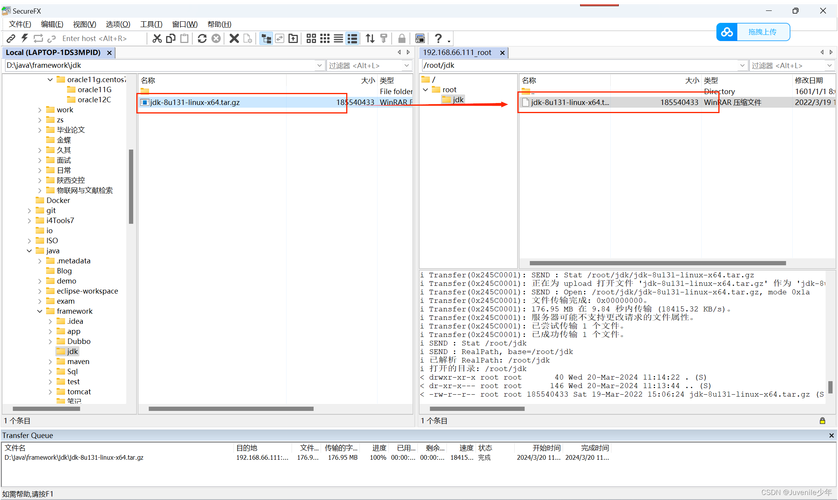
Task: Click the Connect link icon in toolbar
Action: tap(11, 38)
